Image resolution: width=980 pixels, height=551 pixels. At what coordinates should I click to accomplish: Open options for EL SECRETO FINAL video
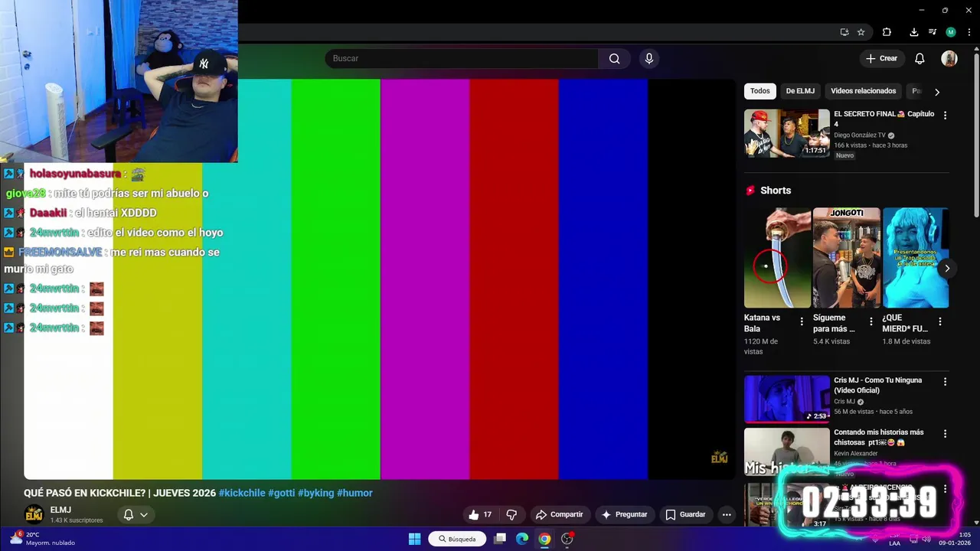[945, 115]
